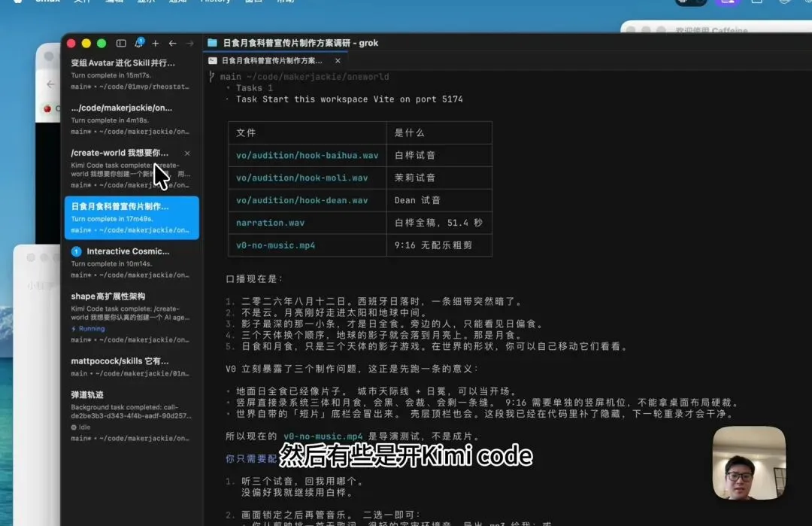Click the Tasks 1 line
Viewport: 812px width, 526px height.
254,88
